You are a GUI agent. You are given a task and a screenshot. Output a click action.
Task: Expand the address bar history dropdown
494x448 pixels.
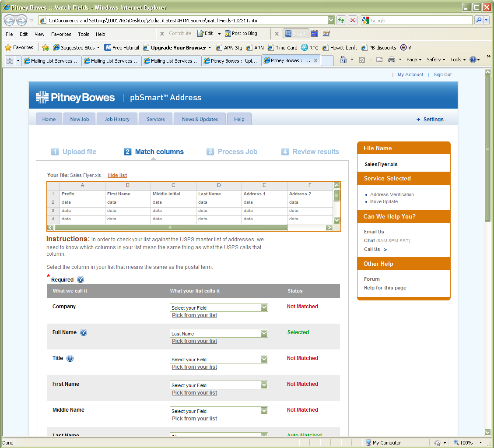click(330, 21)
